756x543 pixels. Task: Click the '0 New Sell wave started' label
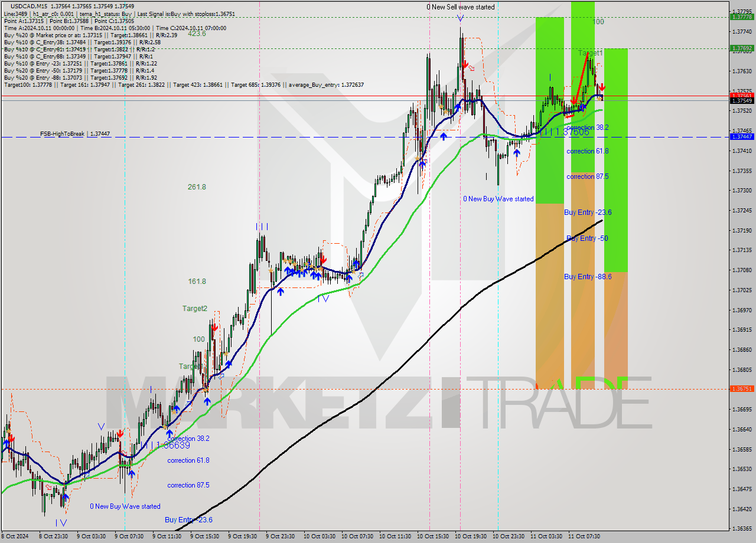461,7
